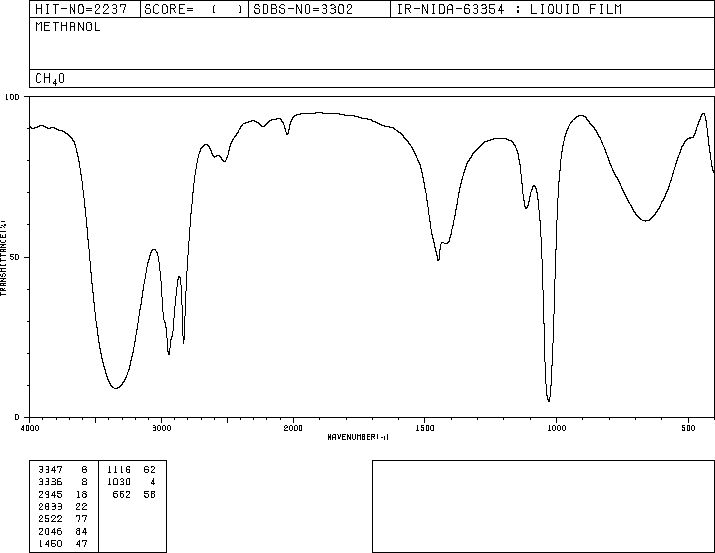Image resolution: width=715 pixels, height=553 pixels.
Task: Click the 1500 tick on wavenumber axis
Action: click(x=425, y=427)
